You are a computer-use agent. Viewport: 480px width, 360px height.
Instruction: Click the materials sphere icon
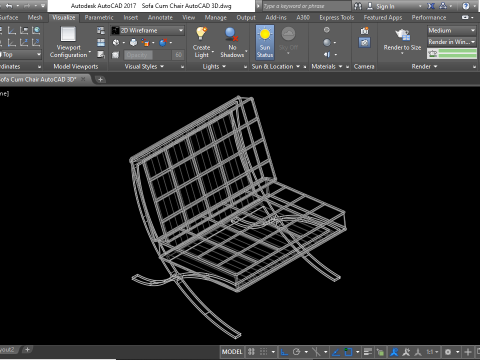point(327,43)
